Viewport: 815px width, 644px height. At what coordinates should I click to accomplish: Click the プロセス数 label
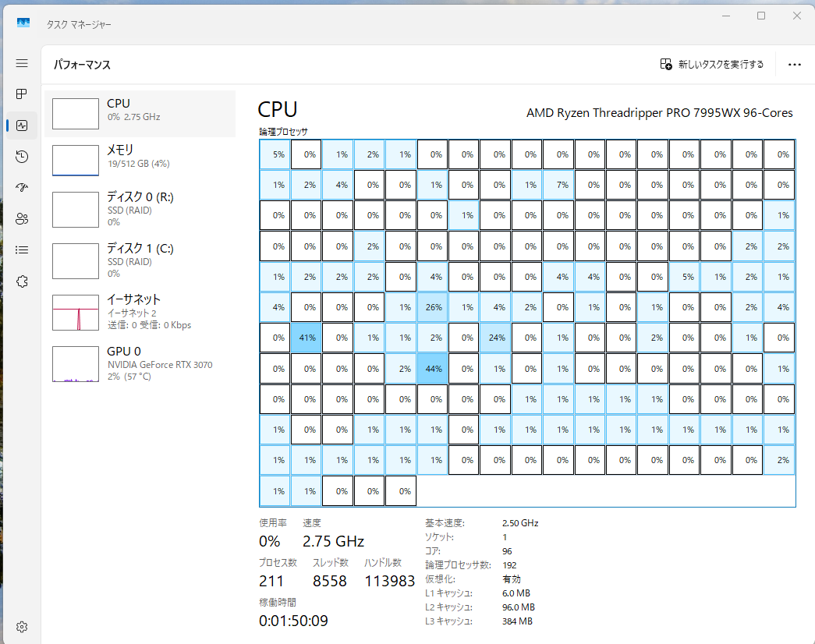278,562
